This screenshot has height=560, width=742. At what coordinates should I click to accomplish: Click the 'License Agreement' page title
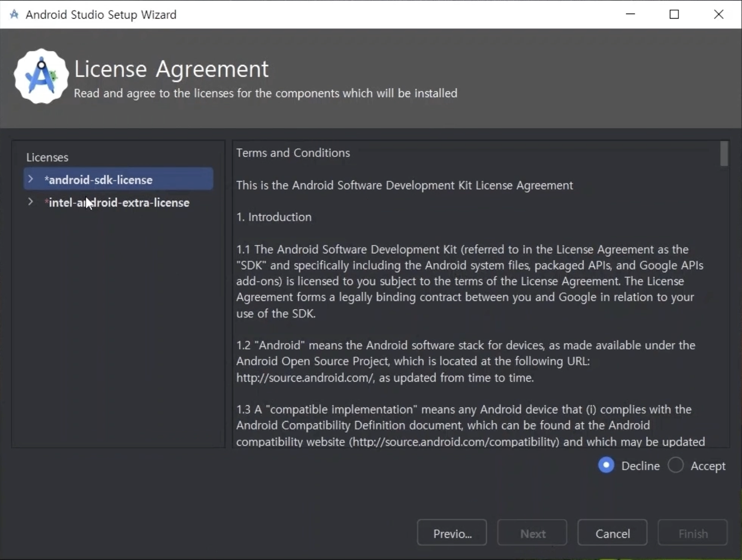coord(171,69)
